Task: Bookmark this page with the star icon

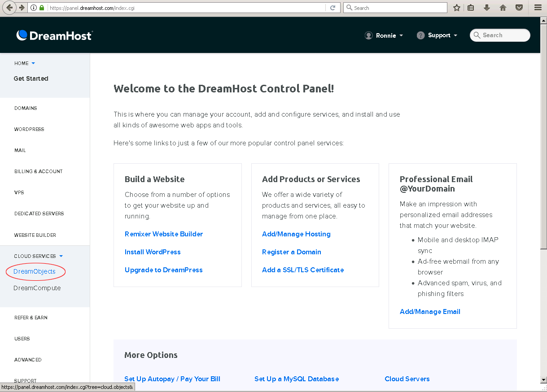Action: [x=456, y=8]
